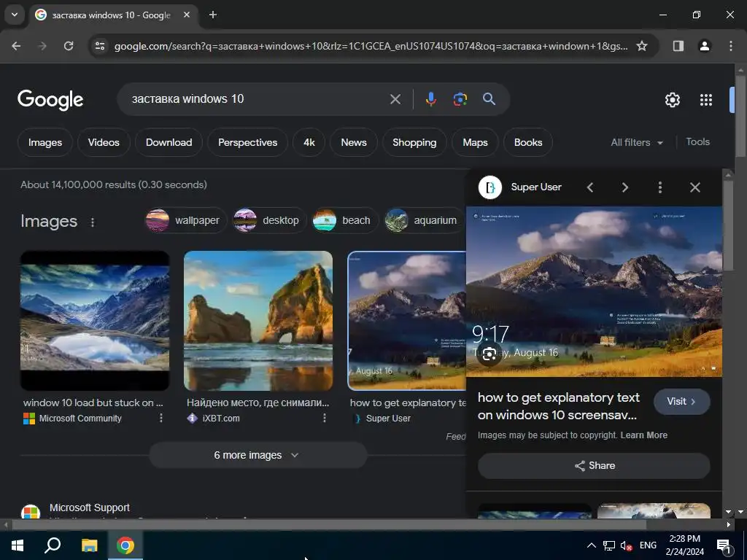Viewport: 747px width, 560px height.
Task: Open Learn More copyright link
Action: (x=643, y=435)
